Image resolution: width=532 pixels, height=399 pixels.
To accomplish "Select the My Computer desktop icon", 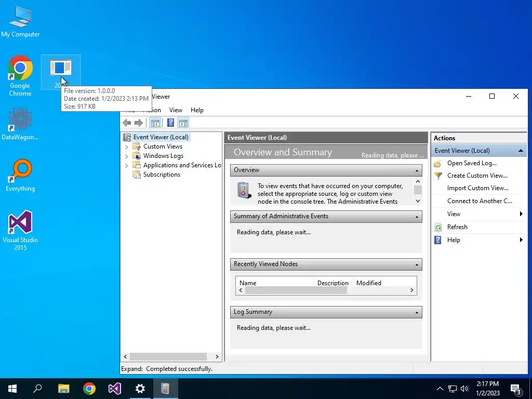I will tap(20, 22).
